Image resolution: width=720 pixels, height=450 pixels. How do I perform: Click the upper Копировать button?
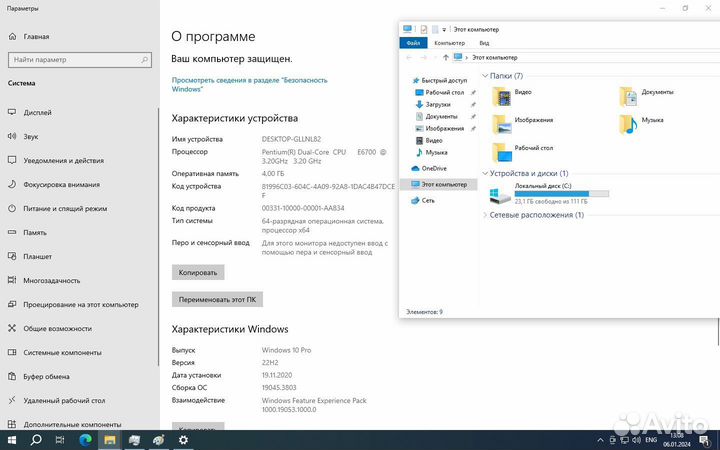(x=198, y=272)
